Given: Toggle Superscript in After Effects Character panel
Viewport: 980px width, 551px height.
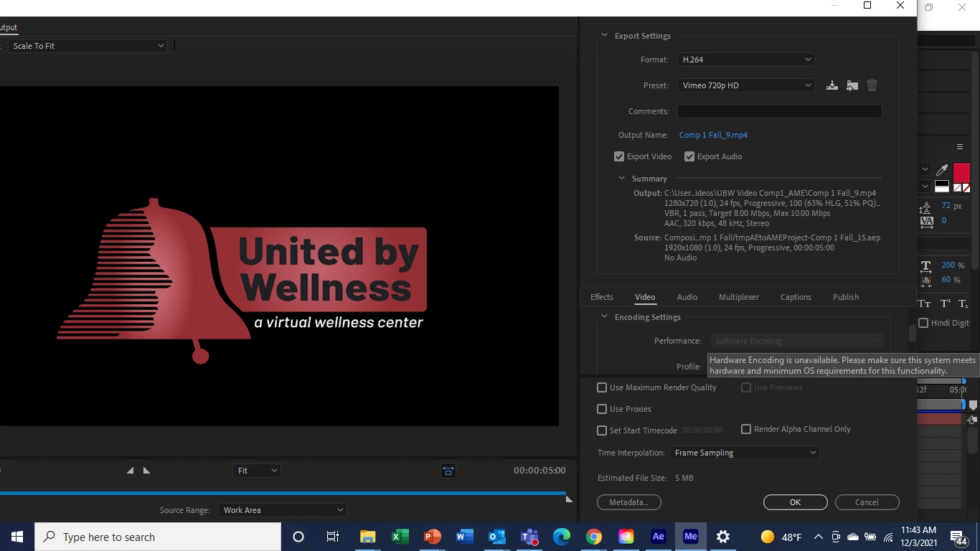Looking at the screenshot, I should click(945, 303).
